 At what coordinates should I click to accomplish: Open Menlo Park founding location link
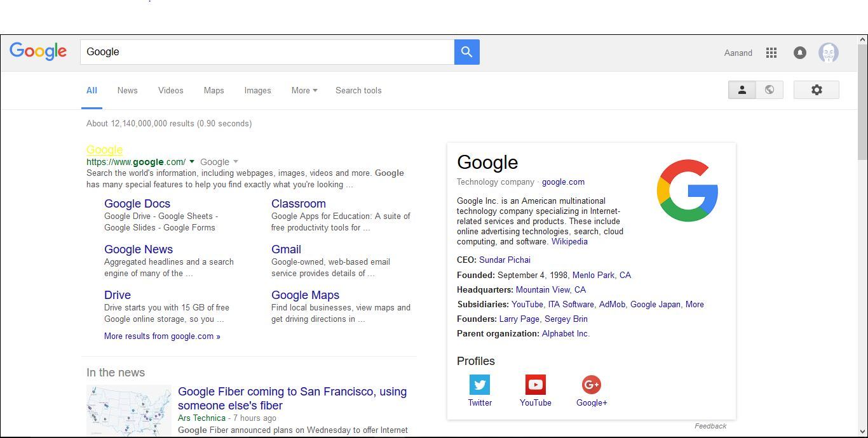coord(602,275)
